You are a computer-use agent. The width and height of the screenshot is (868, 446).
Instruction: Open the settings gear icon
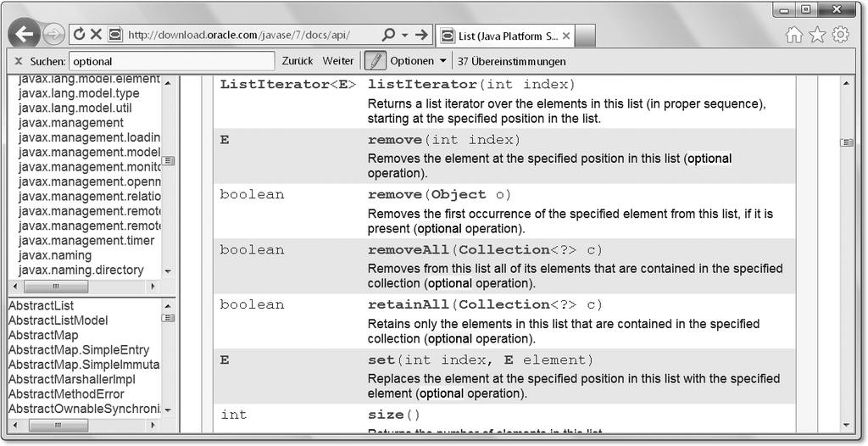click(x=840, y=35)
